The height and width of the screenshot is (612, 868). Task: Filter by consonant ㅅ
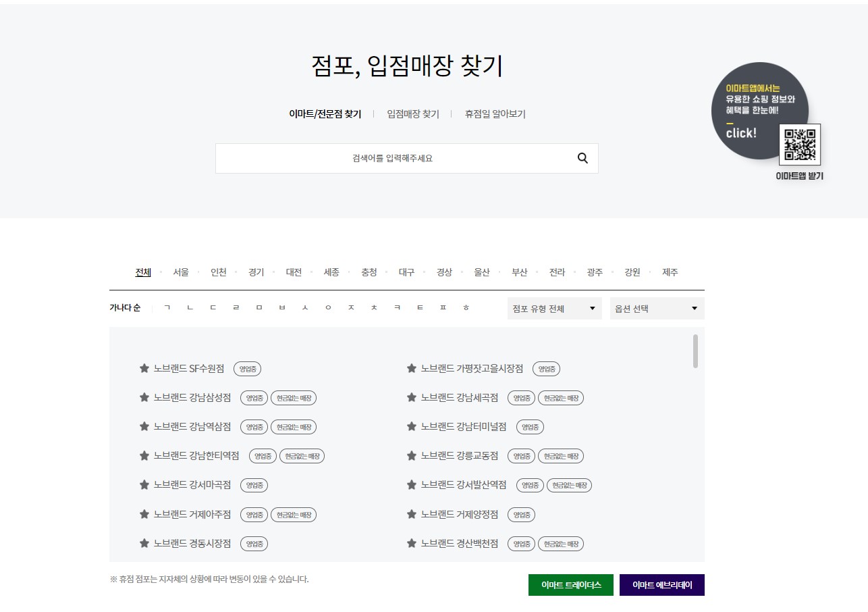click(x=305, y=308)
